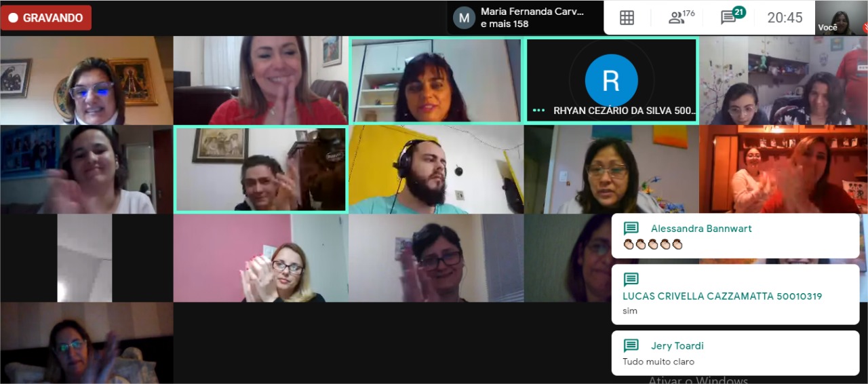Select the bearded man with headphones tile

click(436, 170)
